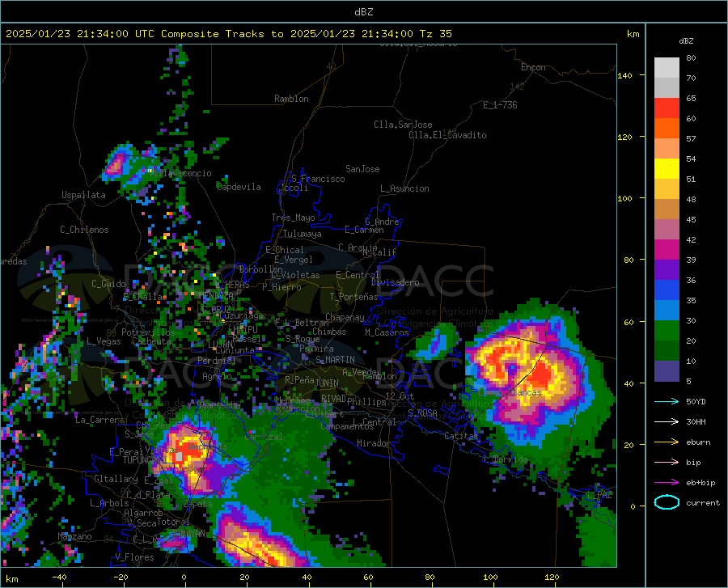Click the 'L_Asuncion' place label
728x588 pixels.
(x=404, y=188)
